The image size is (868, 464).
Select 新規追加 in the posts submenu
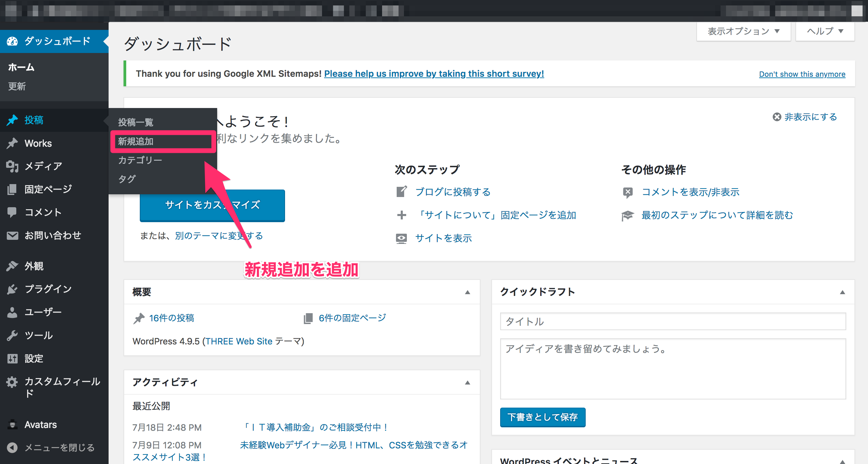pos(136,141)
